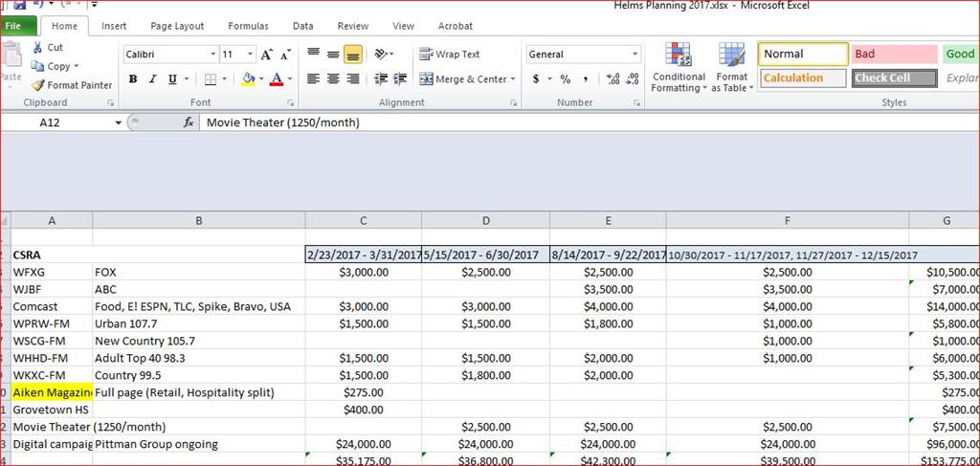Open Fill Color dropdown arrow
Image resolution: width=980 pixels, height=466 pixels.
261,79
